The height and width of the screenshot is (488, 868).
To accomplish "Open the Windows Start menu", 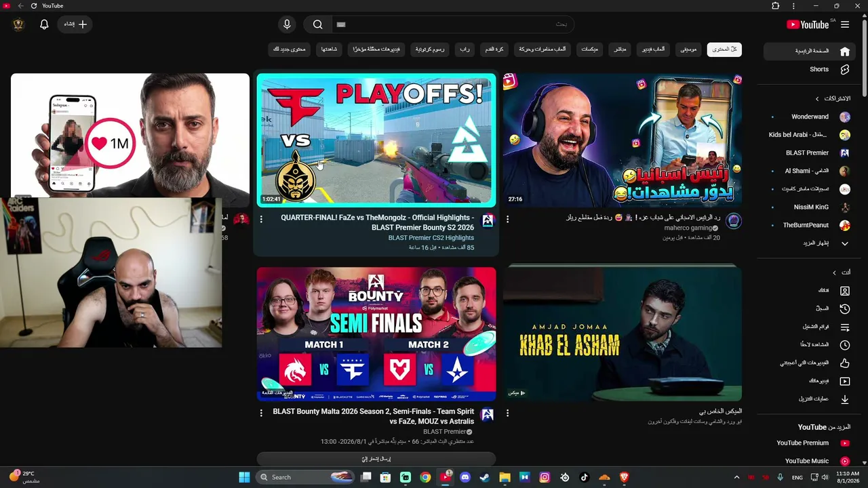I will pyautogui.click(x=244, y=477).
